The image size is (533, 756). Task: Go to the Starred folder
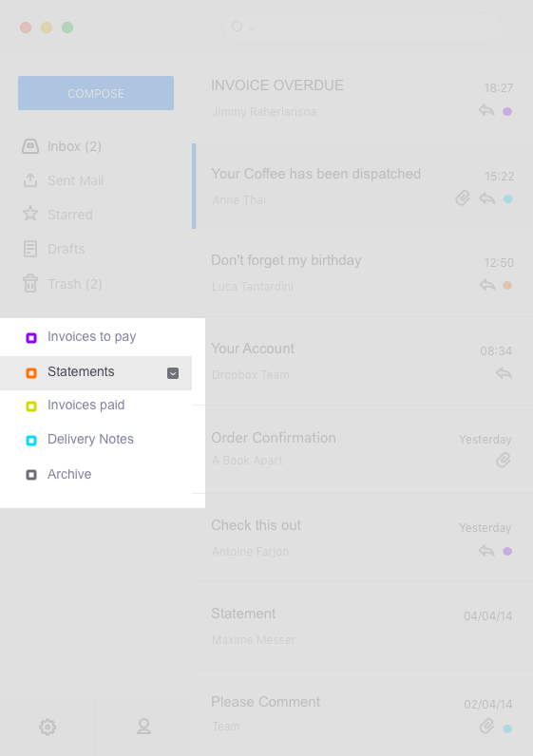click(x=96, y=215)
